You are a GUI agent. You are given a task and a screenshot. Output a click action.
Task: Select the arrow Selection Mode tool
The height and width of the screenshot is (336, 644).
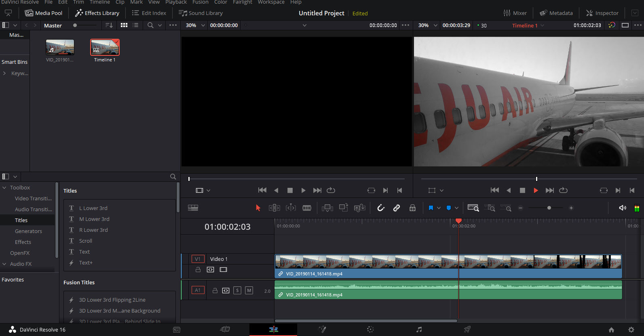[258, 208]
